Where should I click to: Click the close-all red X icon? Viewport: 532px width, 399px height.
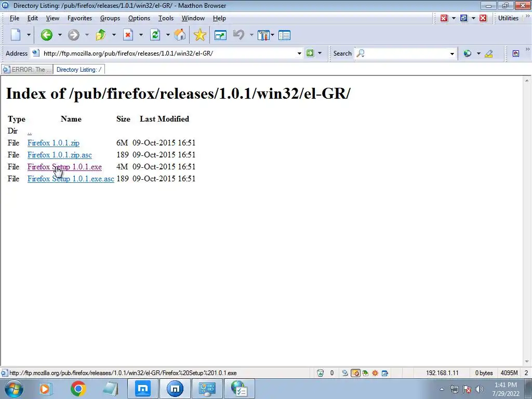click(x=483, y=18)
